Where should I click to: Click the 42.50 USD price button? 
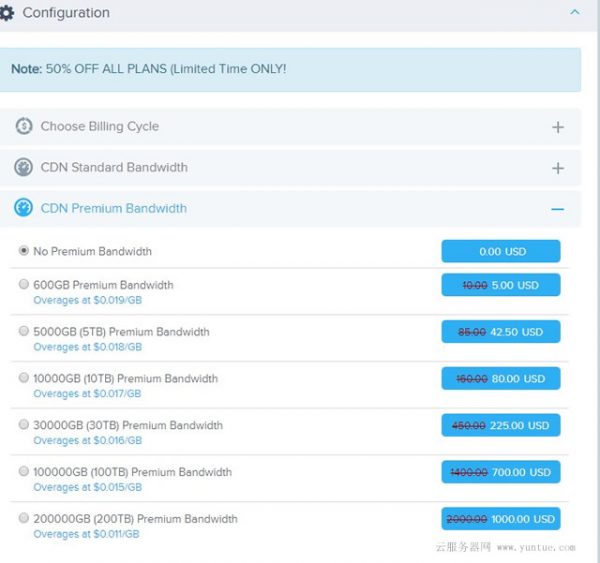tap(501, 332)
